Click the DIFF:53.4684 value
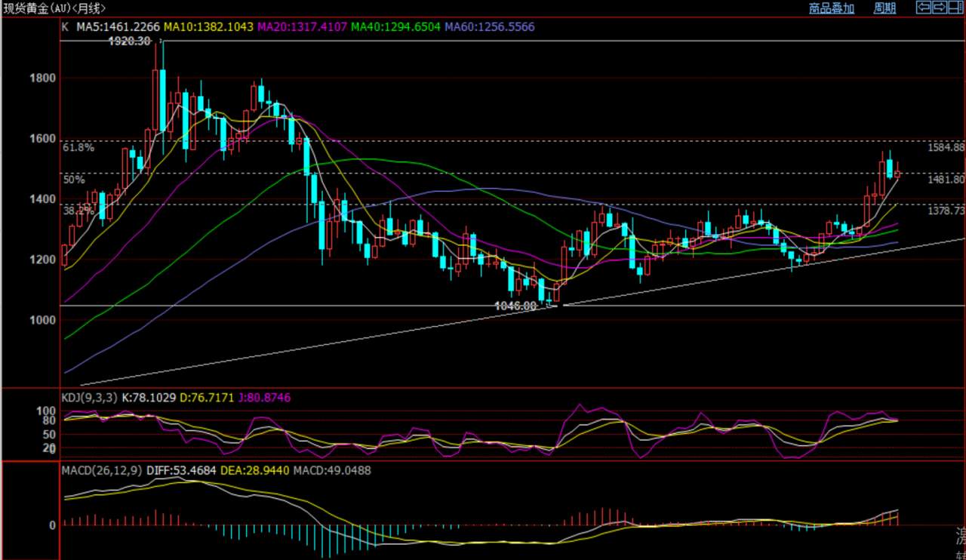The width and height of the screenshot is (966, 560). pos(181,470)
